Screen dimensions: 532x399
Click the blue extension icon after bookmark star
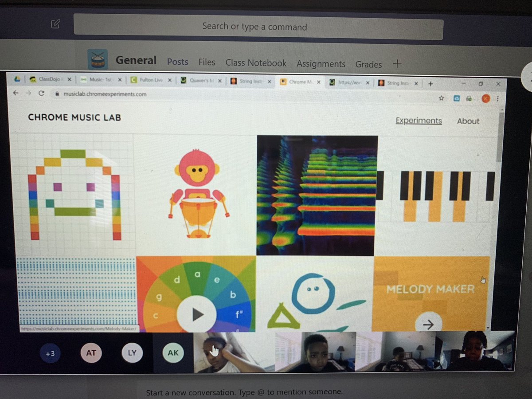click(x=456, y=99)
